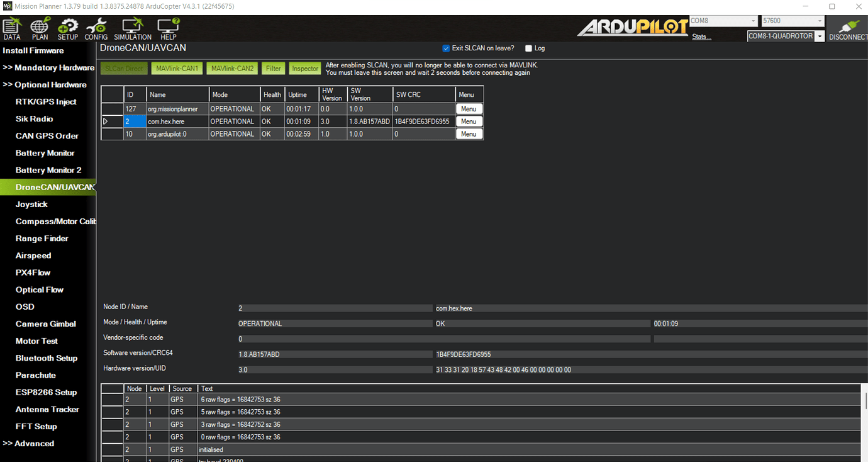868x462 pixels.
Task: Click the Filter button
Action: (274, 68)
